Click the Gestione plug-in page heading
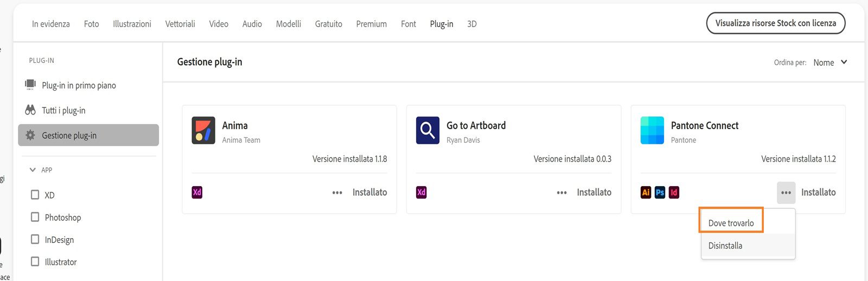 (209, 62)
